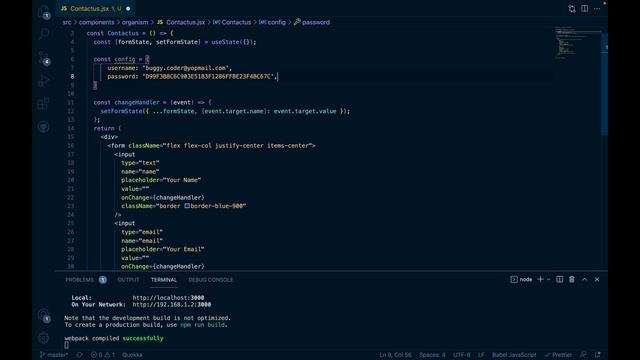Click the node terminal shell indicator
The width and height of the screenshot is (640, 360).
pos(521,279)
